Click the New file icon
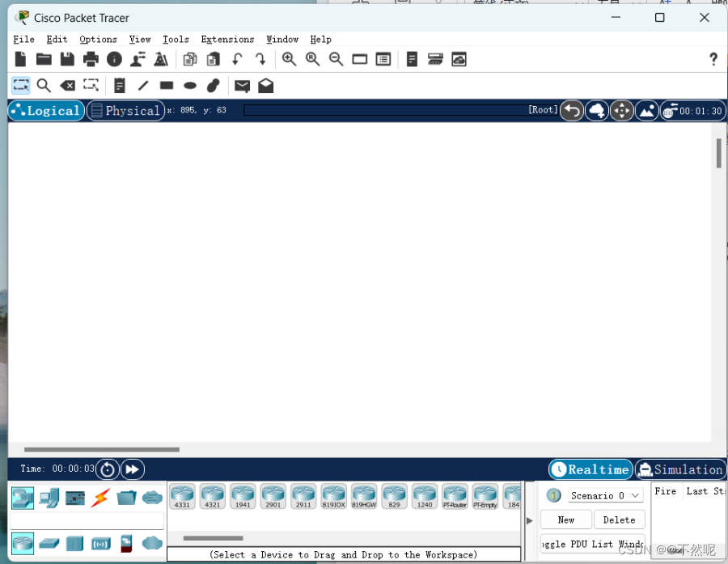 coord(20,59)
